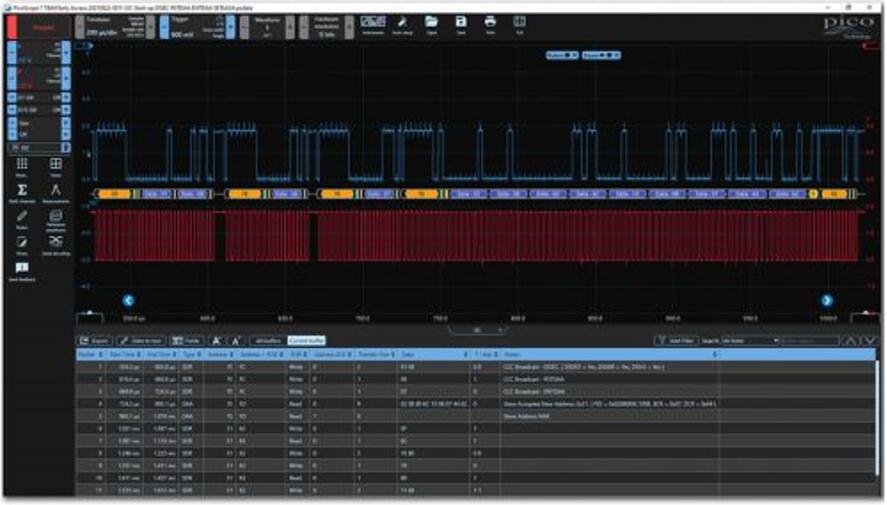The width and height of the screenshot is (887, 505).
Task: Go to previous waveform buffer
Action: click(x=244, y=27)
